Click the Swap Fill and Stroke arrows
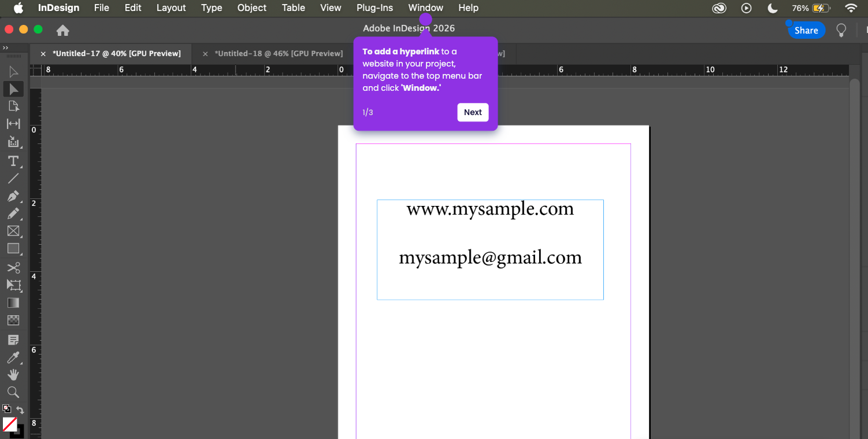Viewport: 868px width, 439px height. [20, 410]
